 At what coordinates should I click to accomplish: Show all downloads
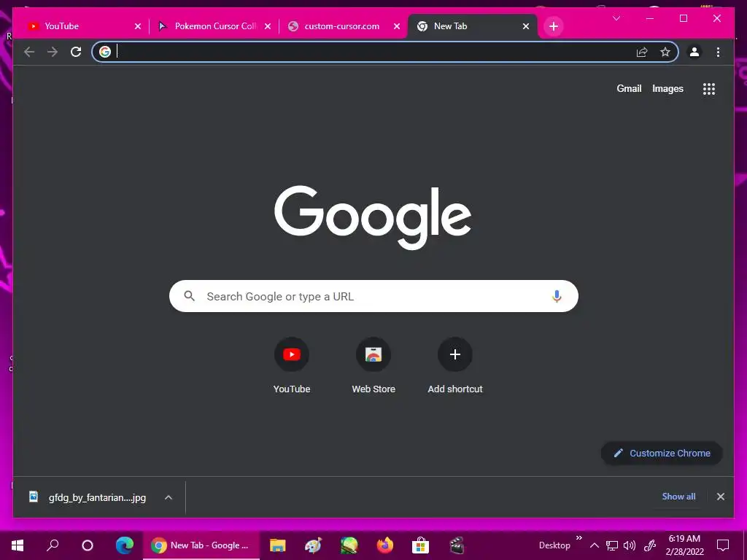click(x=678, y=497)
